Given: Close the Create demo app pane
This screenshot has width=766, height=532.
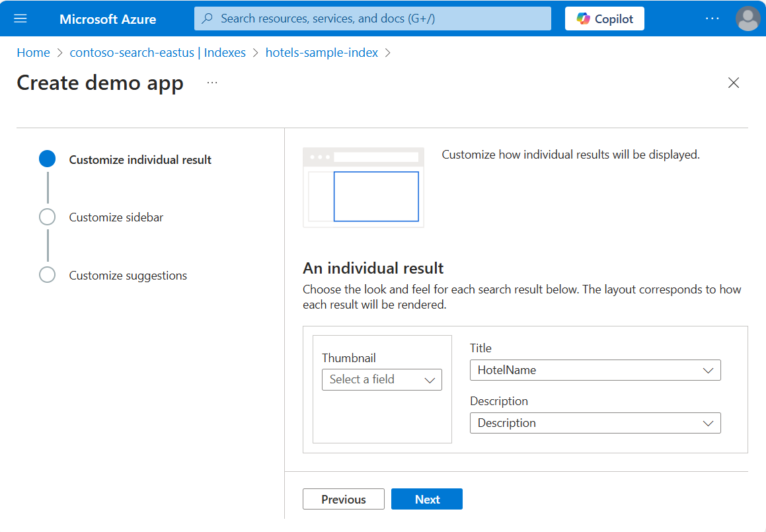Looking at the screenshot, I should click(733, 83).
